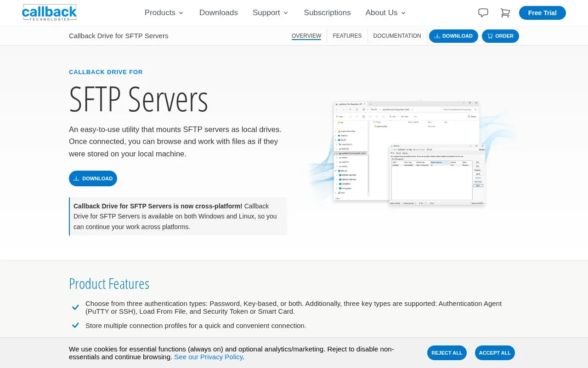This screenshot has height=368, width=588.
Task: Open the See our Privacy Policy link
Action: (x=209, y=357)
